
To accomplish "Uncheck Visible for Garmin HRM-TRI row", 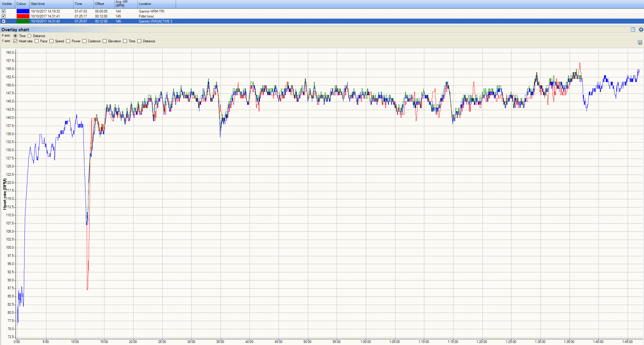I will pyautogui.click(x=4, y=11).
